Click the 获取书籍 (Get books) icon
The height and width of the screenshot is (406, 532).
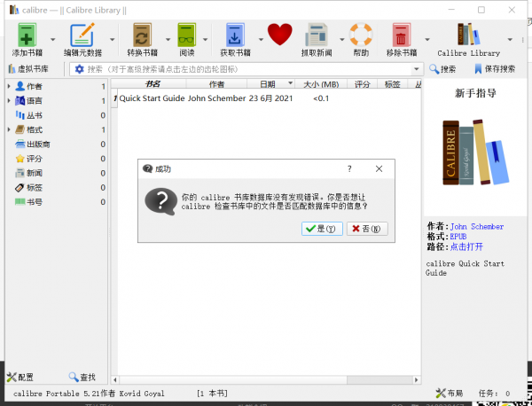pyautogui.click(x=235, y=35)
